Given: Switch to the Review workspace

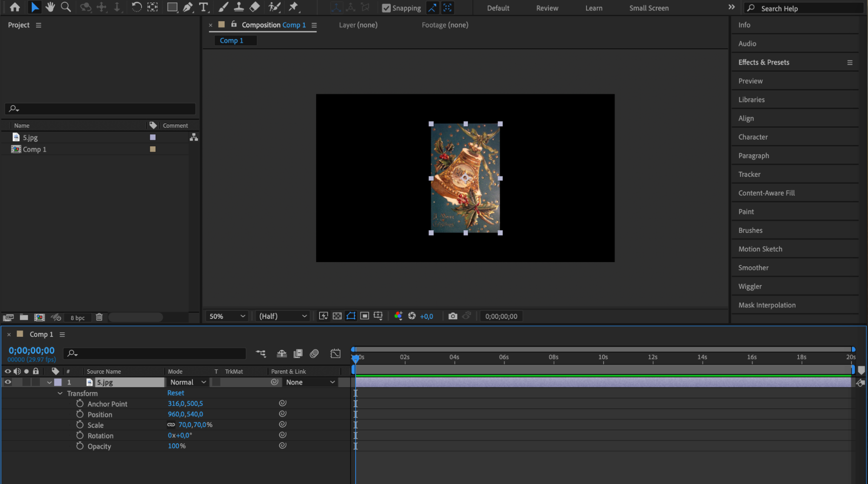Looking at the screenshot, I should coord(547,8).
